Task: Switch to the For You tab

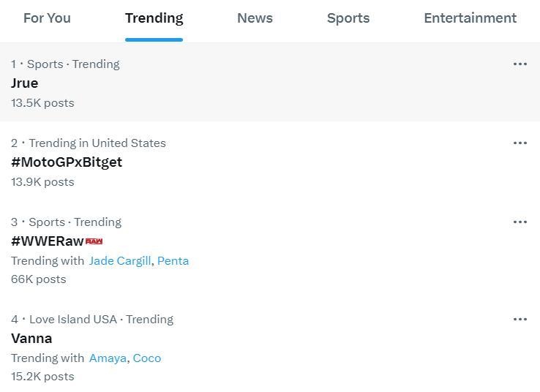Action: [x=47, y=18]
